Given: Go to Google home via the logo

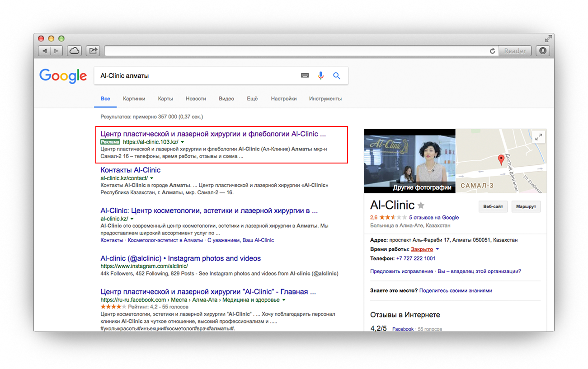Looking at the screenshot, I should [63, 76].
